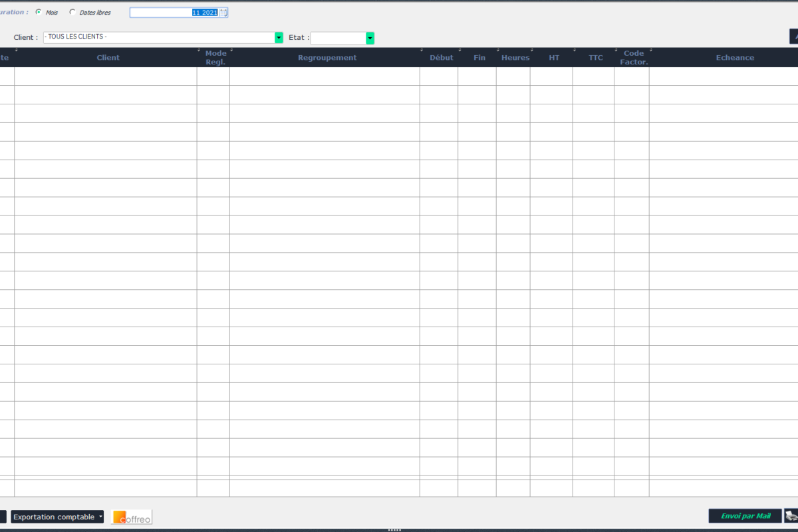The image size is (798, 532).
Task: Open the Exportation comptable dropdown menu
Action: pyautogui.click(x=57, y=517)
